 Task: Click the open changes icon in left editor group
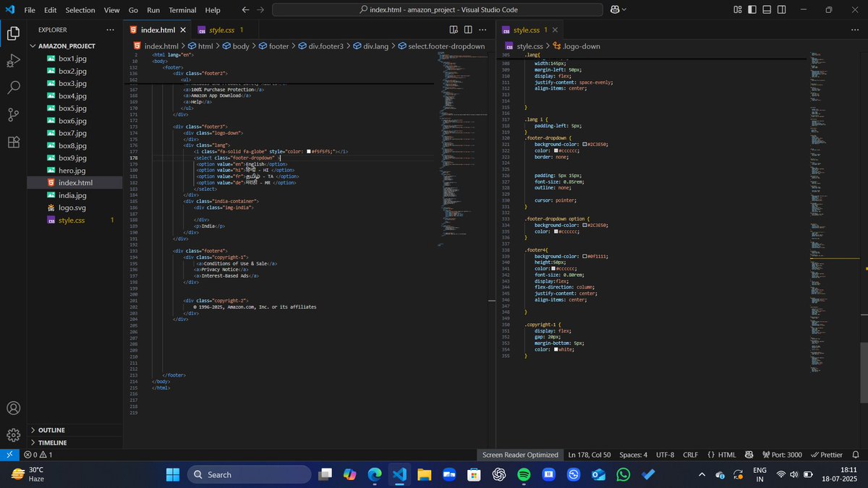tap(454, 30)
